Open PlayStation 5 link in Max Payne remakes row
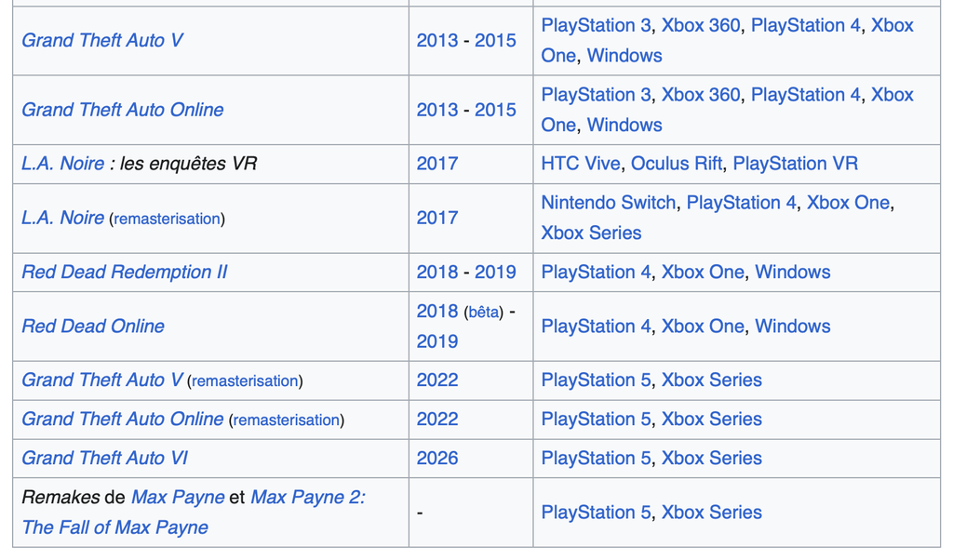Screen dimensions: 953x560 coord(596,512)
